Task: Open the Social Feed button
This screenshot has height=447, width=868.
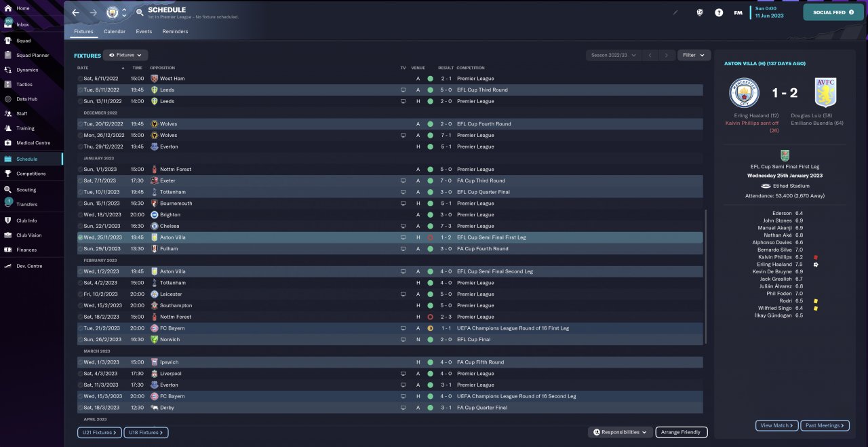Action: (x=833, y=12)
